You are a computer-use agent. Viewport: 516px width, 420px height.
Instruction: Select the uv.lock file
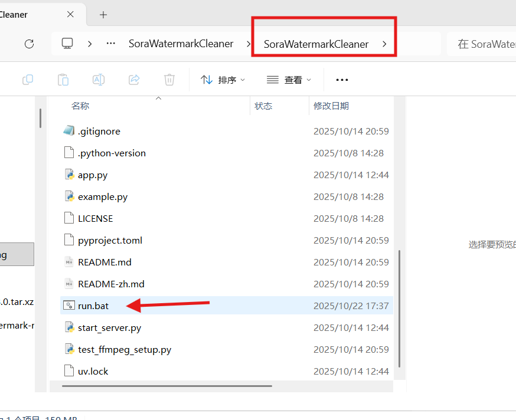coord(226,371)
